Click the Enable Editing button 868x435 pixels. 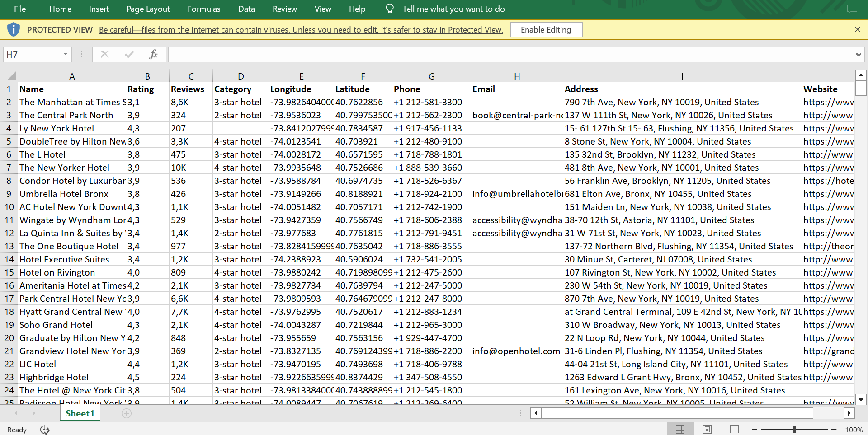pos(546,30)
